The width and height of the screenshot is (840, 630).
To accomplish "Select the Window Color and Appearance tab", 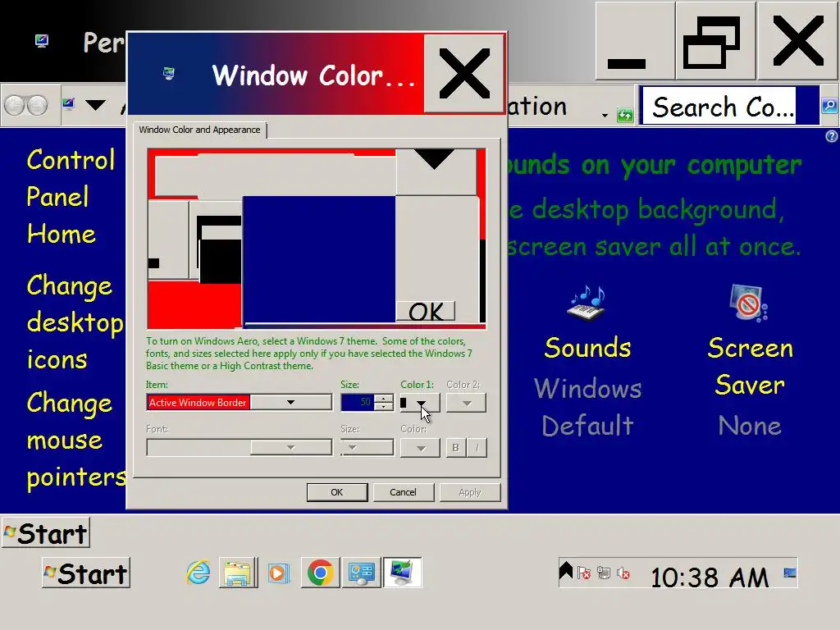I will point(199,130).
